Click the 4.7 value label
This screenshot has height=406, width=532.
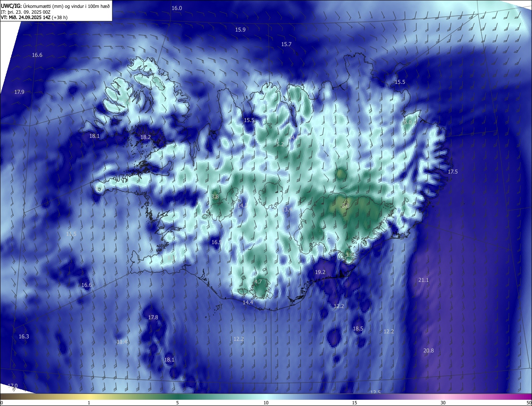[x=258, y=281]
